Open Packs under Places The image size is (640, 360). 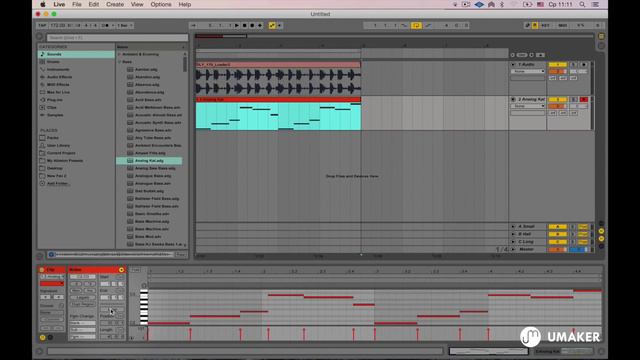(x=76, y=138)
